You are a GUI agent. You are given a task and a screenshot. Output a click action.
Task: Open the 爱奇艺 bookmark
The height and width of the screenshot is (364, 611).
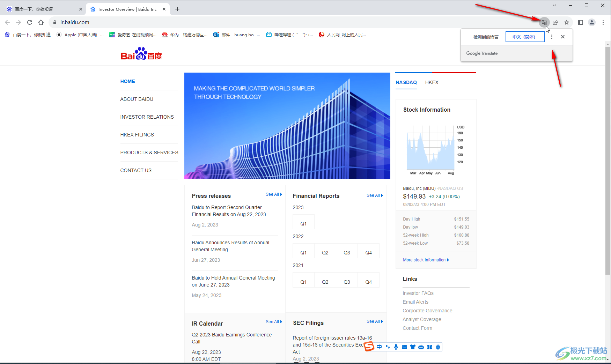click(x=133, y=35)
